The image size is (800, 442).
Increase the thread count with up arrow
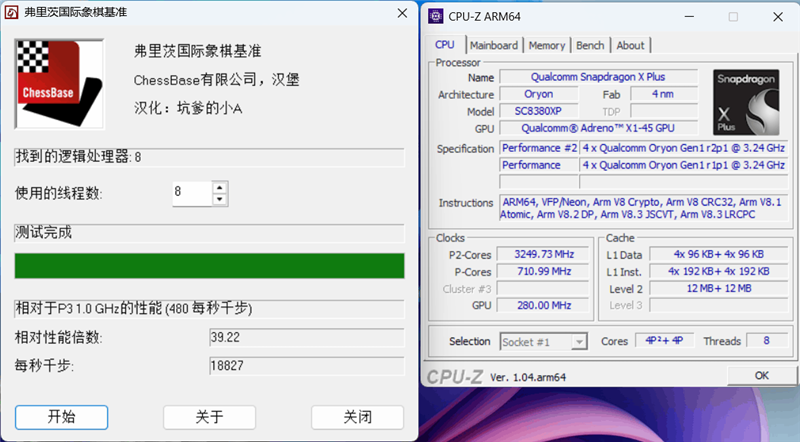click(x=219, y=187)
